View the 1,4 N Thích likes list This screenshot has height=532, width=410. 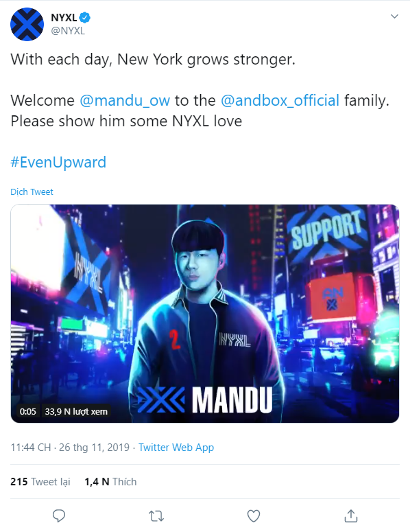[x=110, y=482]
